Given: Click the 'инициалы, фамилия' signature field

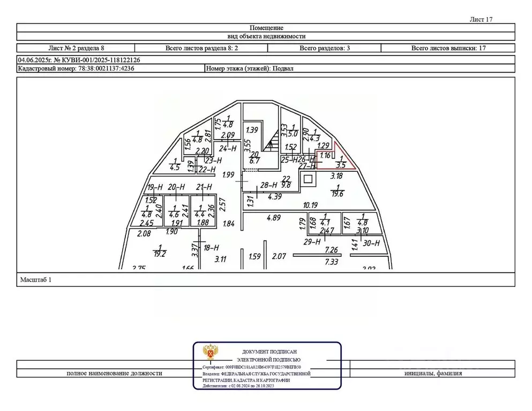Looking at the screenshot, I should pos(433,374).
